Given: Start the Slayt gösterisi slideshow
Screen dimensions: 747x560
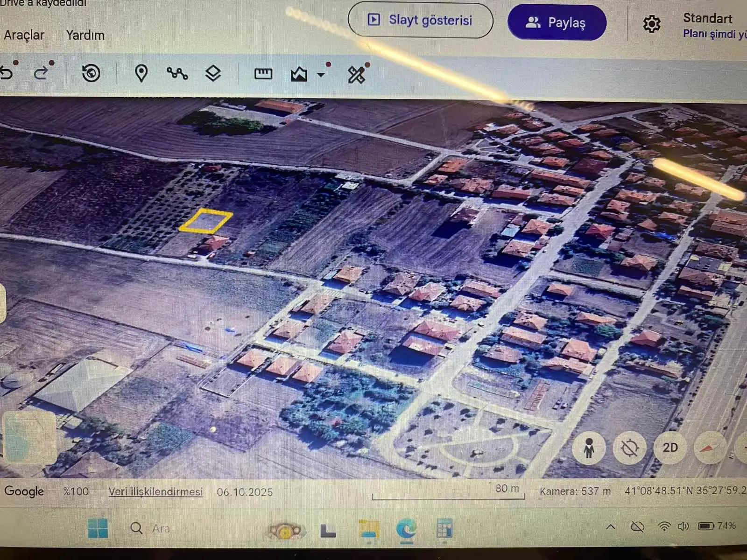Looking at the screenshot, I should coord(420,20).
